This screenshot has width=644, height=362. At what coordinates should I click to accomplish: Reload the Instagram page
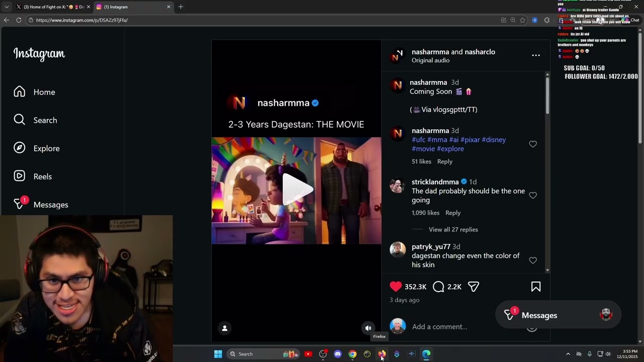(19, 20)
